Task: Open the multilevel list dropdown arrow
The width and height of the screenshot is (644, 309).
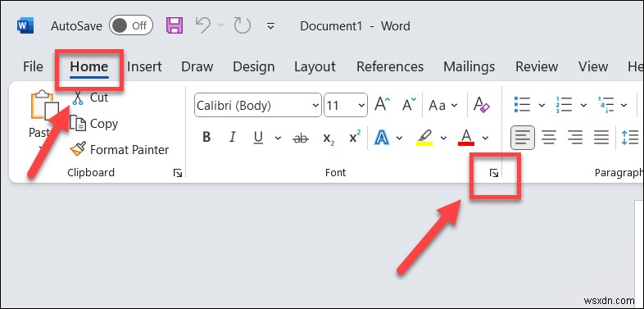Action: 624,106
